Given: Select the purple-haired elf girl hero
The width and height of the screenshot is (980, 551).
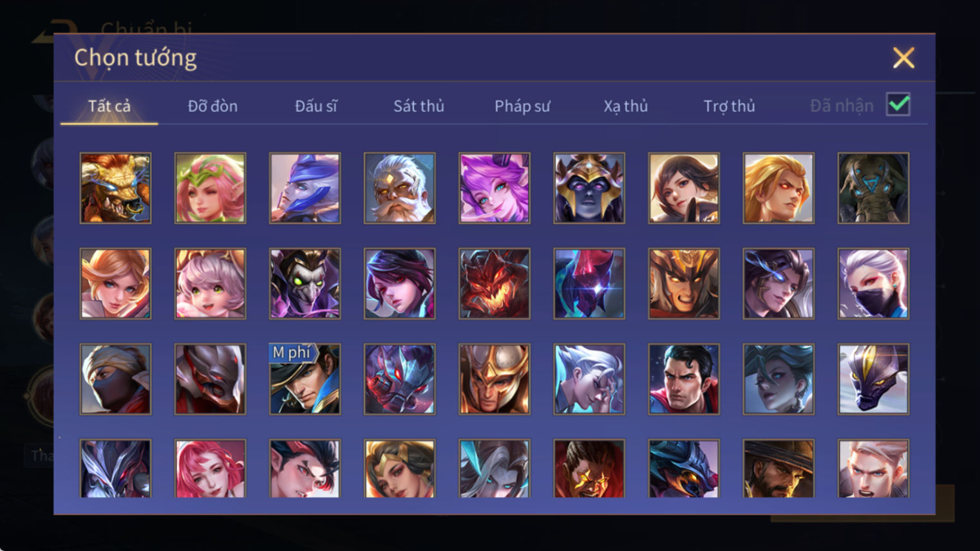Looking at the screenshot, I should pyautogui.click(x=494, y=188).
